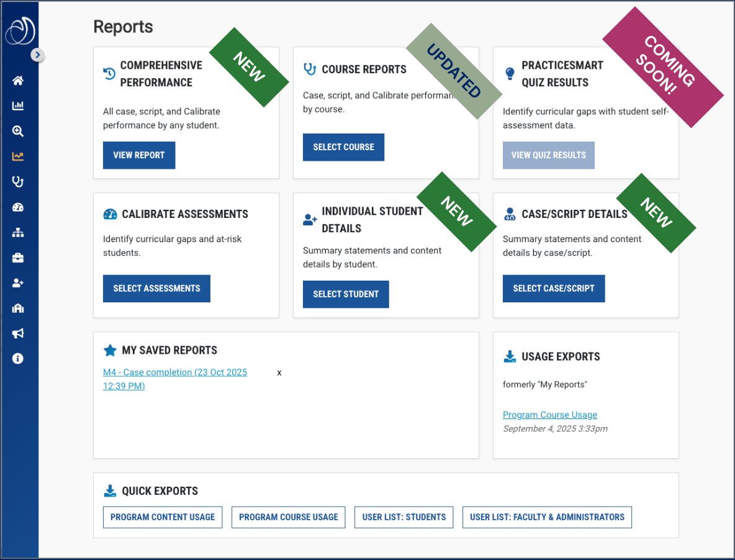Screen dimensions: 735x560
Task: Open the Program Course Usage link under Usage Exports
Action: (550, 415)
